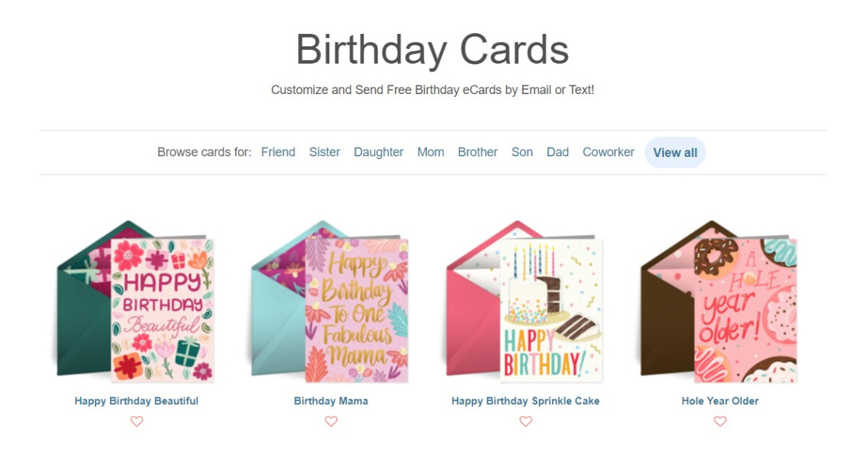Favorite the Happy Birthday Beautiful card heart

137,421
